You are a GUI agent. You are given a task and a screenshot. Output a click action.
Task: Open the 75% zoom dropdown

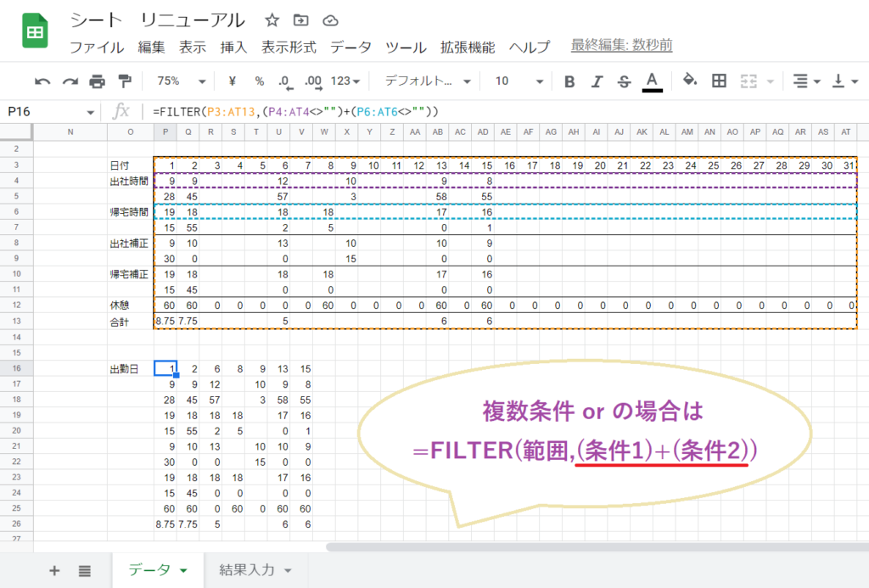(178, 81)
